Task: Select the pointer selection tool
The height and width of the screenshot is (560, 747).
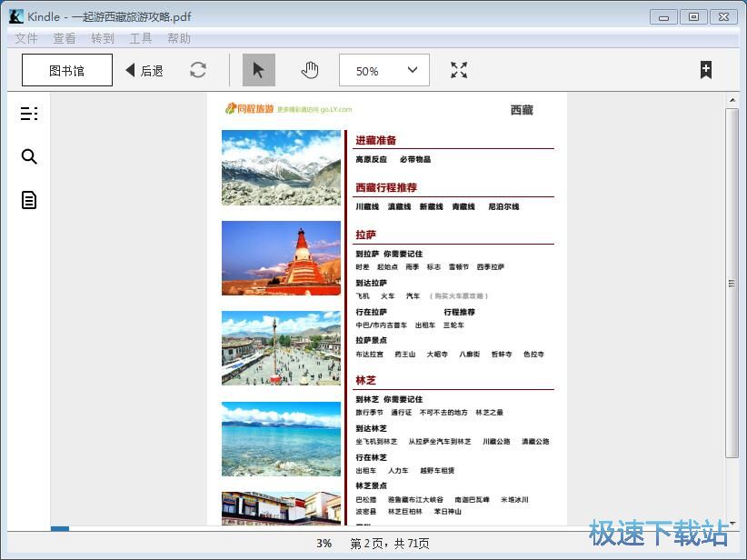Action: (258, 69)
